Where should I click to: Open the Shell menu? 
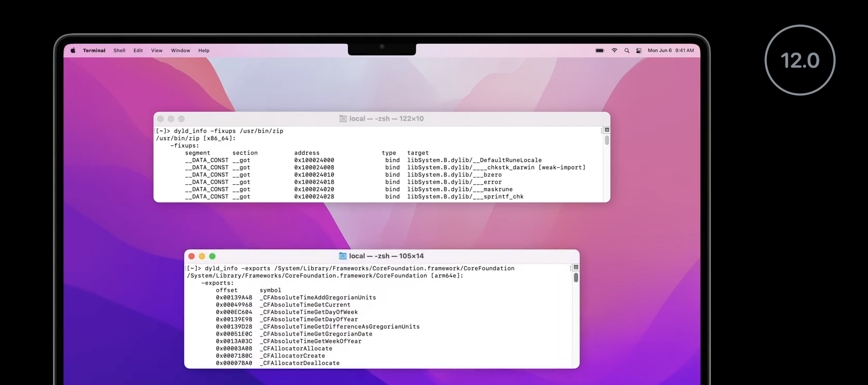[120, 50]
